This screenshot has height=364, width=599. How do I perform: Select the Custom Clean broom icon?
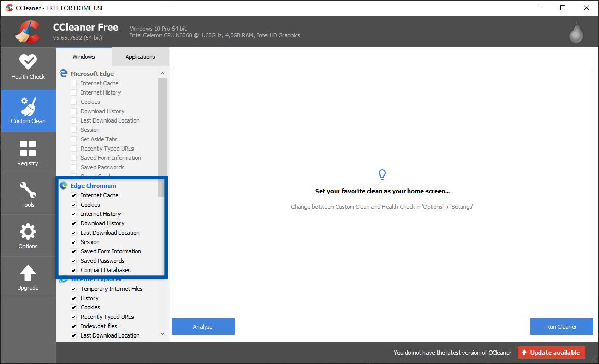28,105
